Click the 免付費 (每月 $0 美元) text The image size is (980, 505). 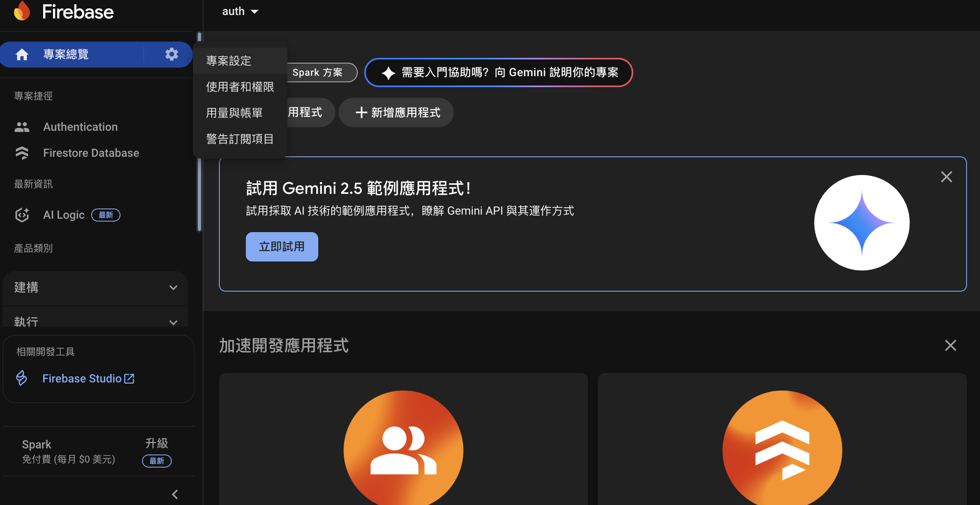[x=69, y=459]
